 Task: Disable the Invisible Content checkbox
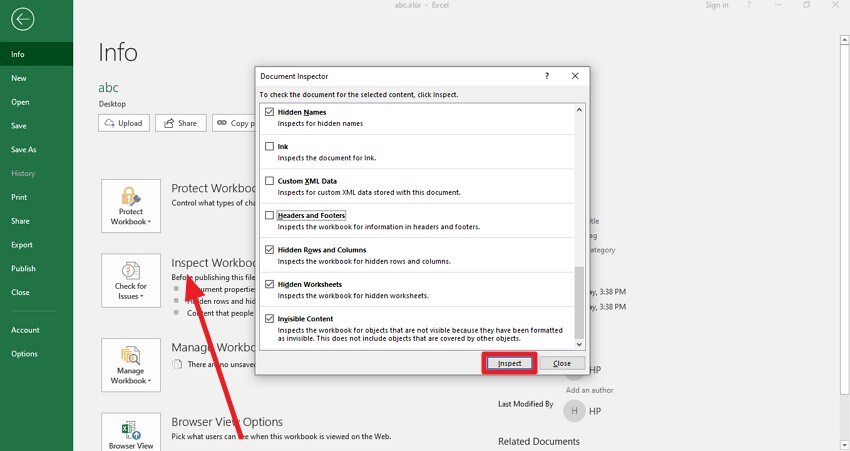pyautogui.click(x=269, y=318)
